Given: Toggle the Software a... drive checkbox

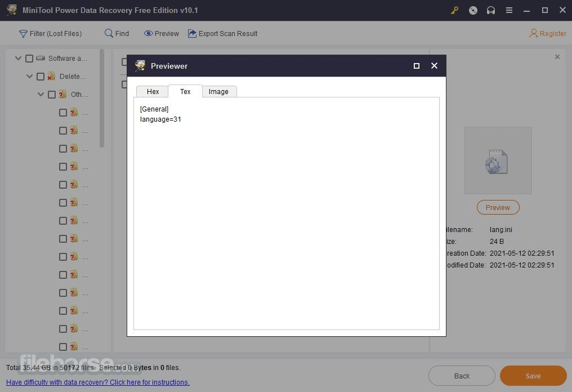Looking at the screenshot, I should coord(29,59).
